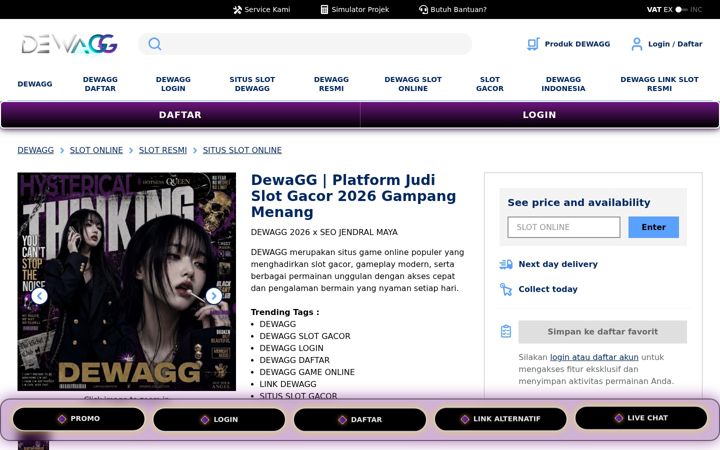Click the Simulator Projek calculator icon

324,10
